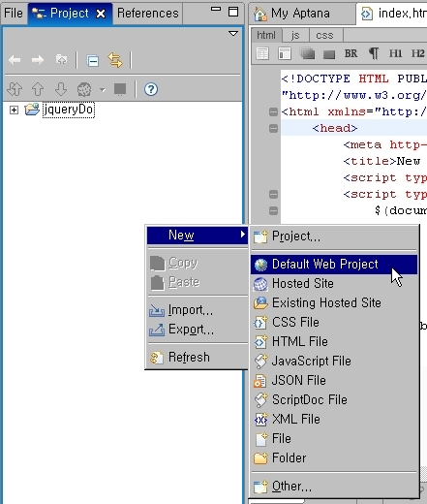
Task: Collapse the second script tag fold marker
Action: pyautogui.click(x=273, y=194)
